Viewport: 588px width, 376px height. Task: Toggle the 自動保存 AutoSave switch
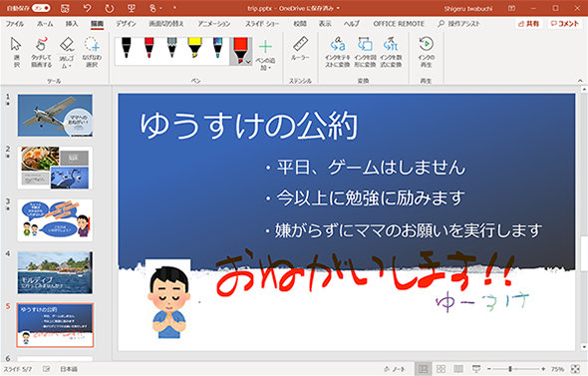[41, 8]
